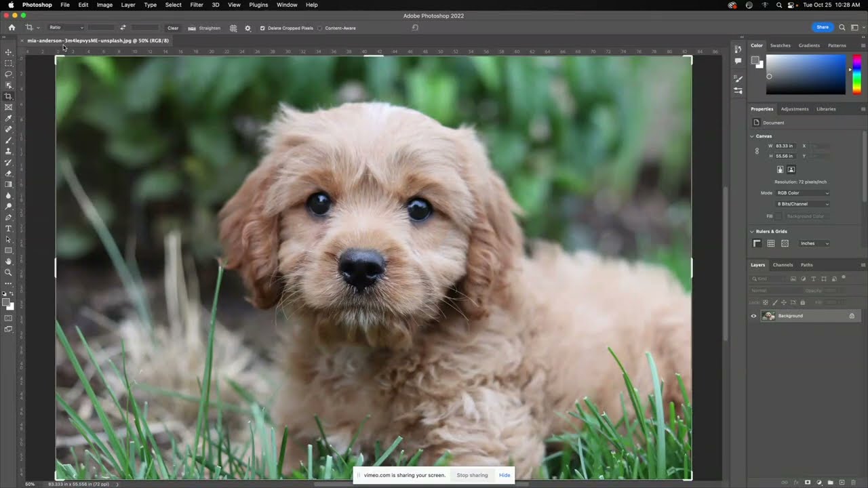Select the Clone Stamp tool
868x488 pixels.
tap(9, 152)
